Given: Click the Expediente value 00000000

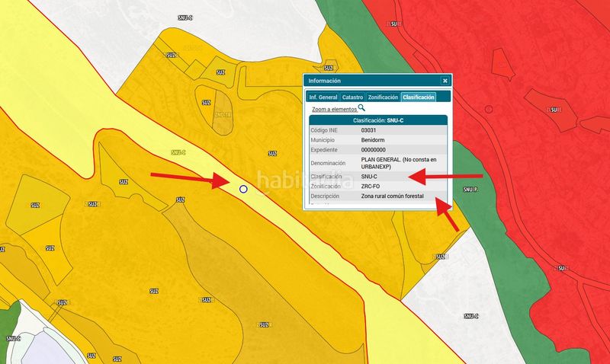Looking at the screenshot, I should coord(374,149).
